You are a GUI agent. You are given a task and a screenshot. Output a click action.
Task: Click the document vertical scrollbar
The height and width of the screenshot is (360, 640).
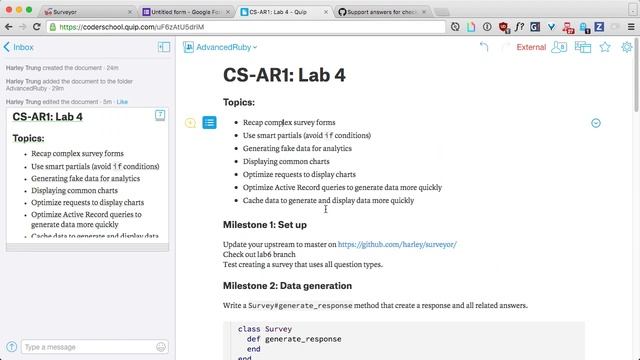(x=636, y=76)
